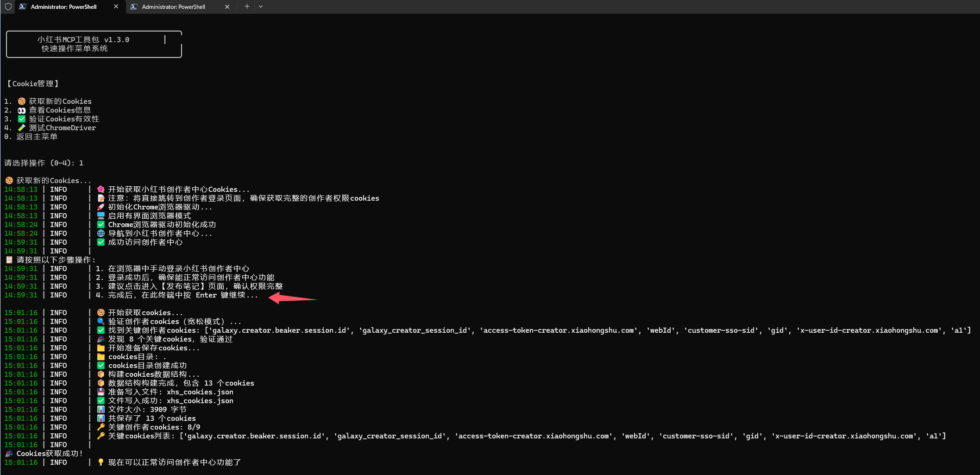This screenshot has width=980, height=475.
Task: Click the check icon beside Chrome浏览器驱动初始化成功
Action: point(101,224)
